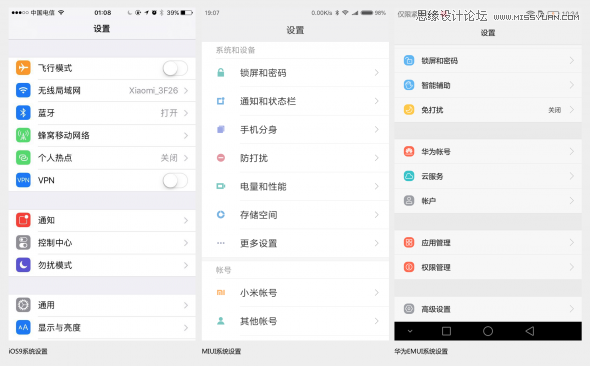Tap the Wi-Fi icon for 无线局域网
590x366 pixels.
point(23,90)
